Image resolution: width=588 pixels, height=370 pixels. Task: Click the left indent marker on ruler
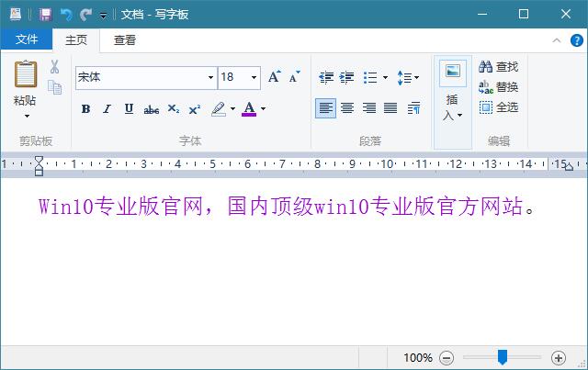pos(39,166)
